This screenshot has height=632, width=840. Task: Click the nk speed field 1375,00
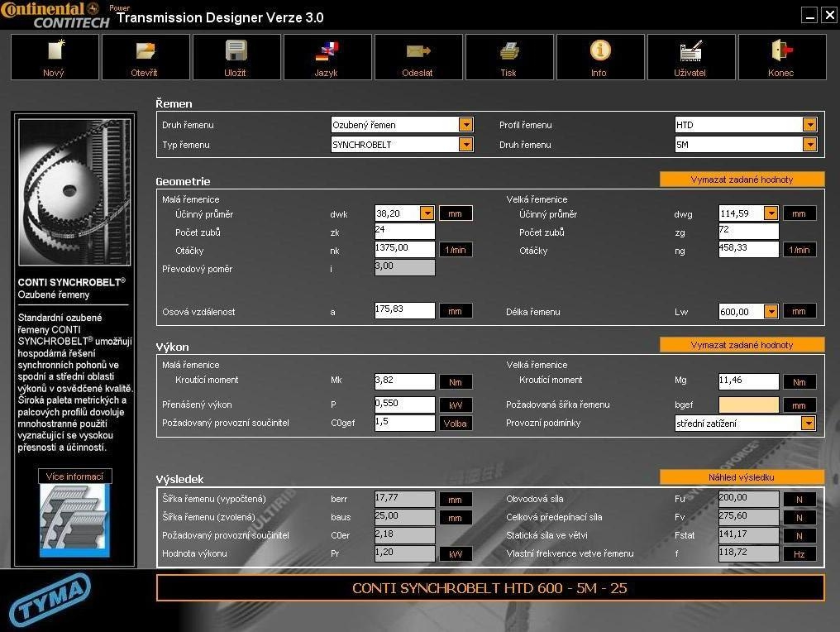405,250
